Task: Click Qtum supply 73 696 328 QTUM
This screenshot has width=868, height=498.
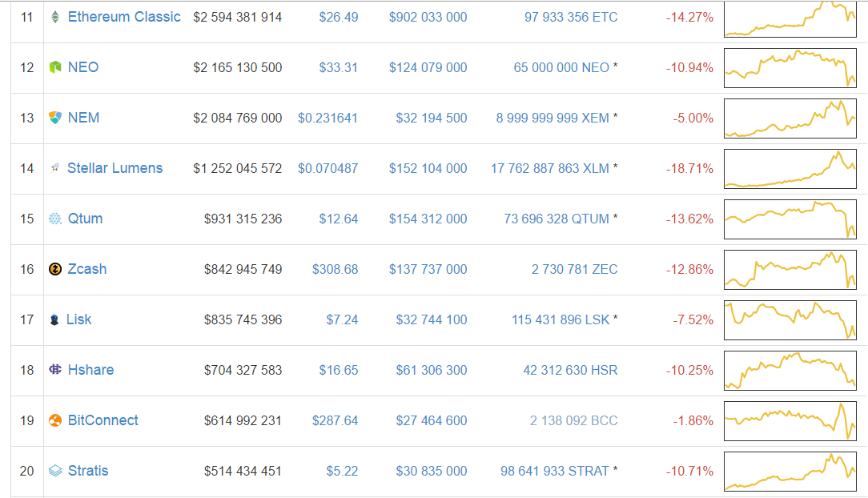Action: [x=557, y=219]
